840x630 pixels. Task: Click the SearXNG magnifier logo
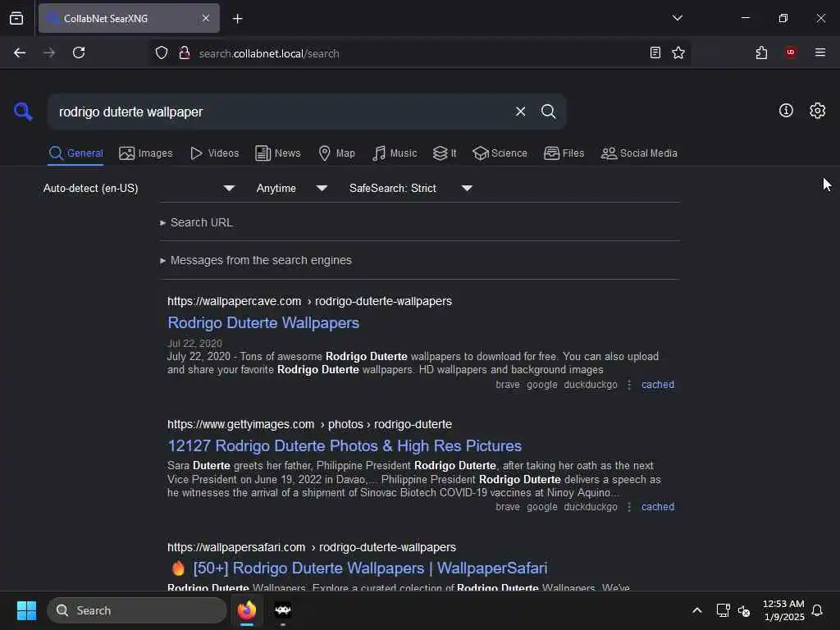(x=23, y=112)
